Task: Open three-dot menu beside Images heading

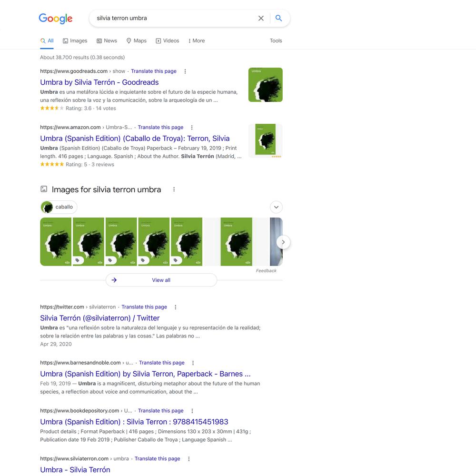Action: 174,189
